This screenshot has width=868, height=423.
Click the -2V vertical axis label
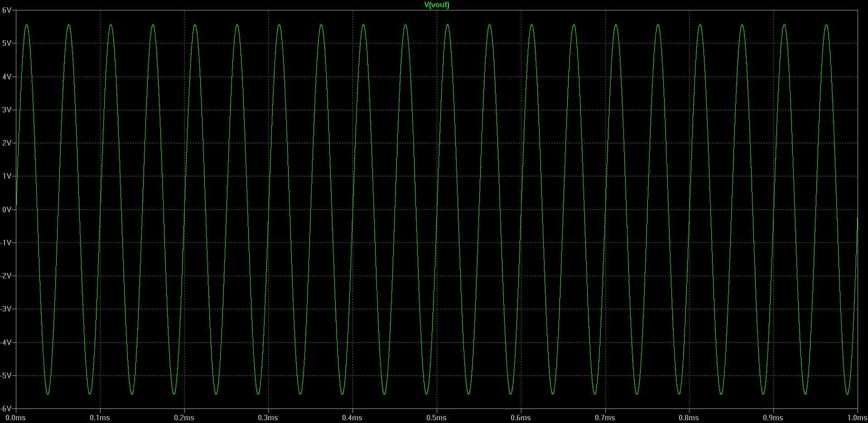5,276
